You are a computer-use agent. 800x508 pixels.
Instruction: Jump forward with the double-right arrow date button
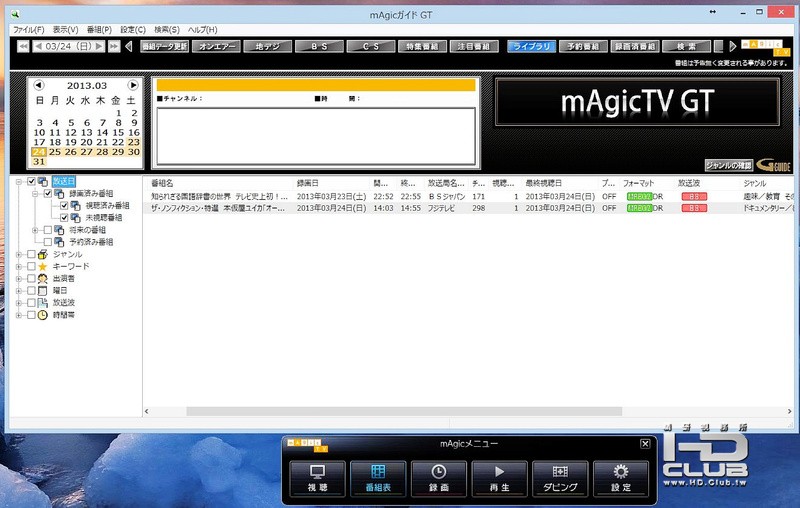tap(114, 46)
